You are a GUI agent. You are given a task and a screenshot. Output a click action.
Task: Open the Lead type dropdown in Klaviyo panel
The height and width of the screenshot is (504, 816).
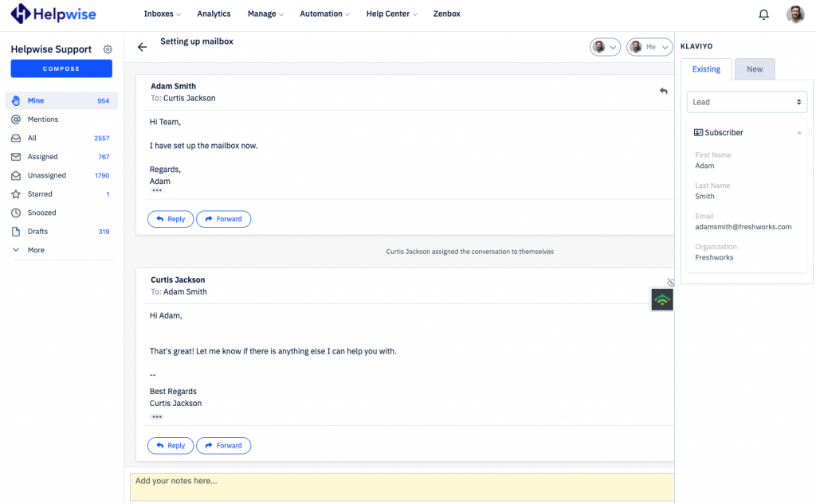coord(746,102)
